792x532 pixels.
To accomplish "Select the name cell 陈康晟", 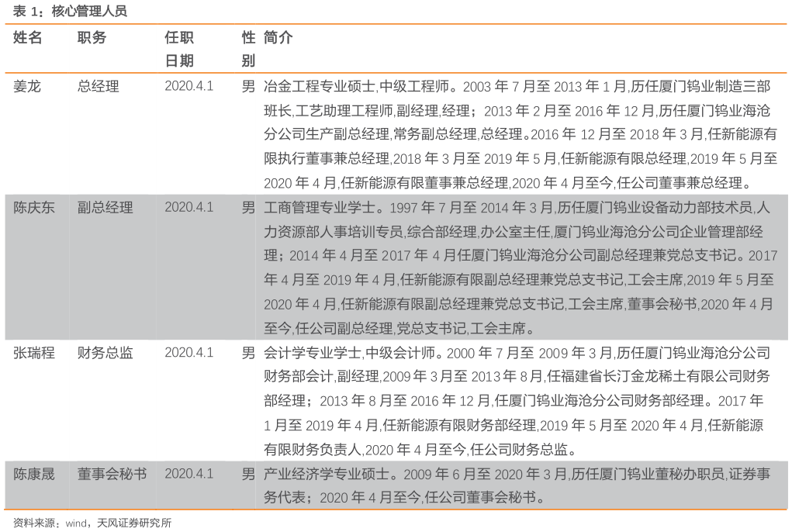I will click(x=34, y=473).
